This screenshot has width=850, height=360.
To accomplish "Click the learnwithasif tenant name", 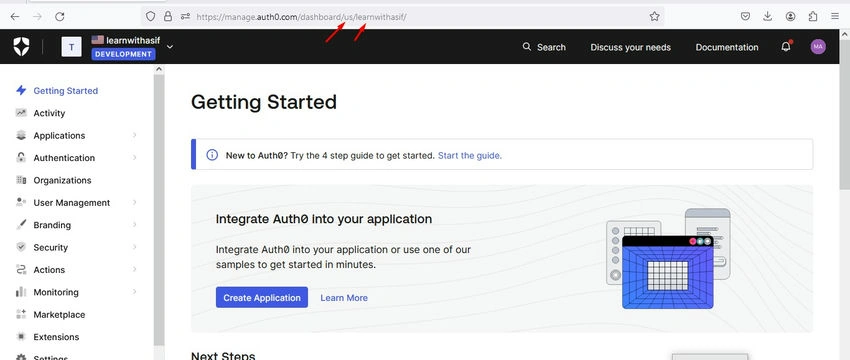I will (133, 40).
